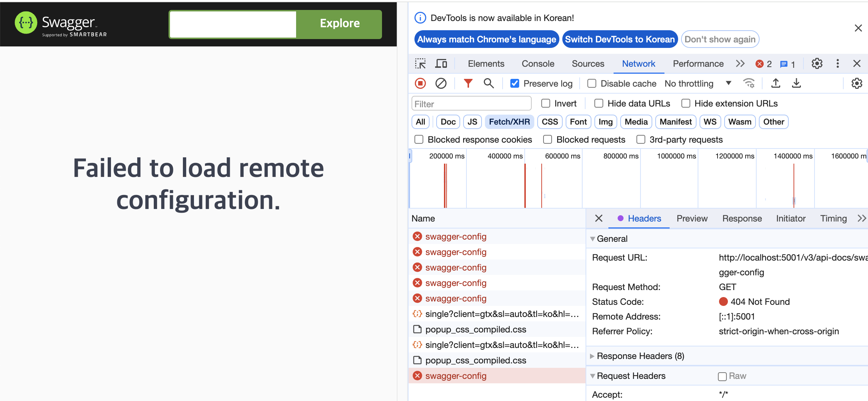868x401 pixels.
Task: Check the Hide data URLs option
Action: [x=599, y=104]
